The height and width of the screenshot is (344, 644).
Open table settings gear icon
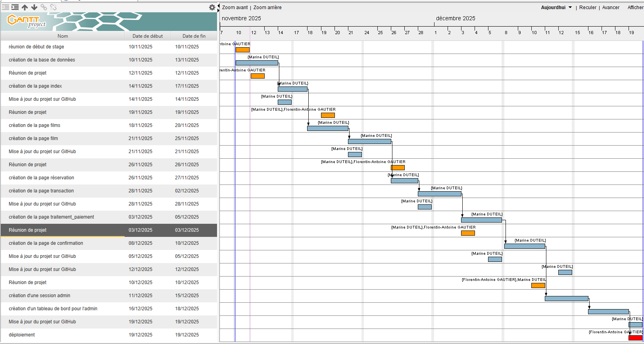click(x=212, y=7)
